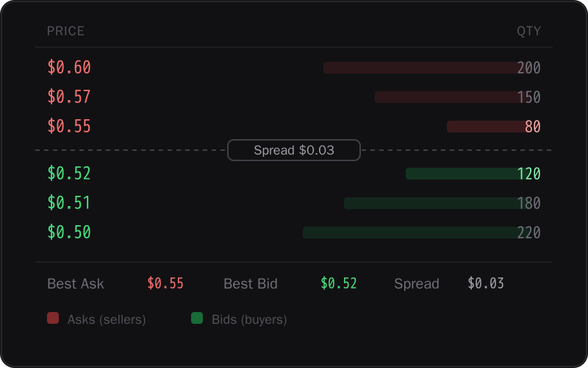
Task: Click the PRICE column header
Action: coord(65,31)
